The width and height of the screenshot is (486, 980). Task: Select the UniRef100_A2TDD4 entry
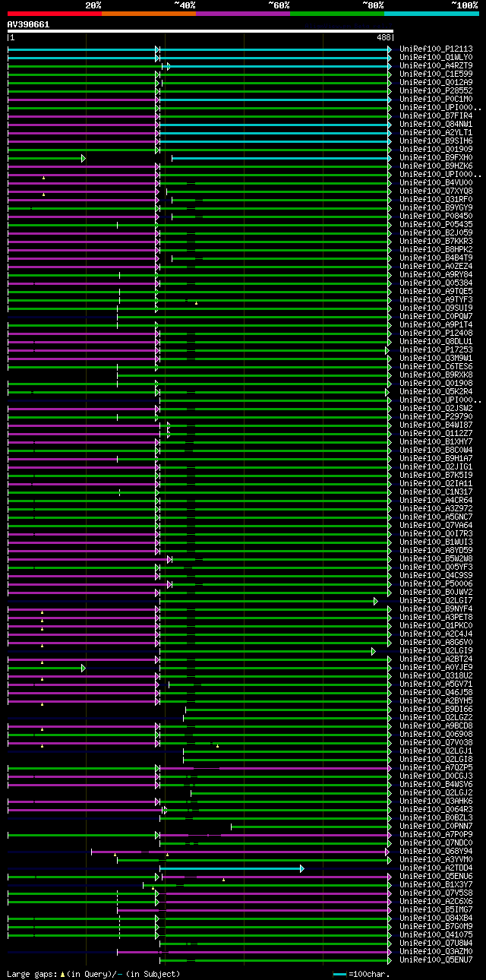(x=436, y=868)
